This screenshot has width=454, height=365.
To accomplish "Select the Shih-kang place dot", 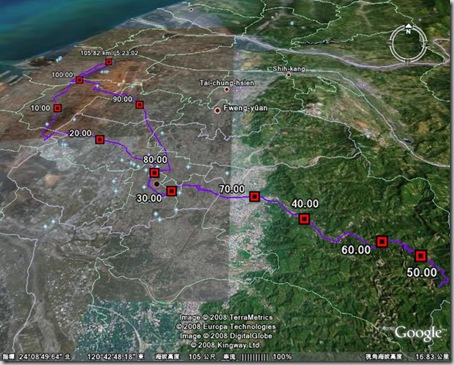I will click(288, 75).
